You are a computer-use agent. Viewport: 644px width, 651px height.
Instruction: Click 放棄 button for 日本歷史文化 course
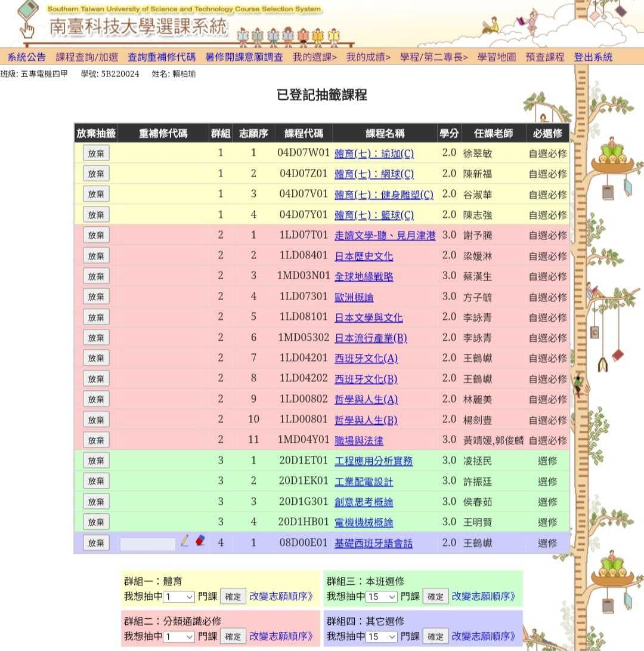96,256
